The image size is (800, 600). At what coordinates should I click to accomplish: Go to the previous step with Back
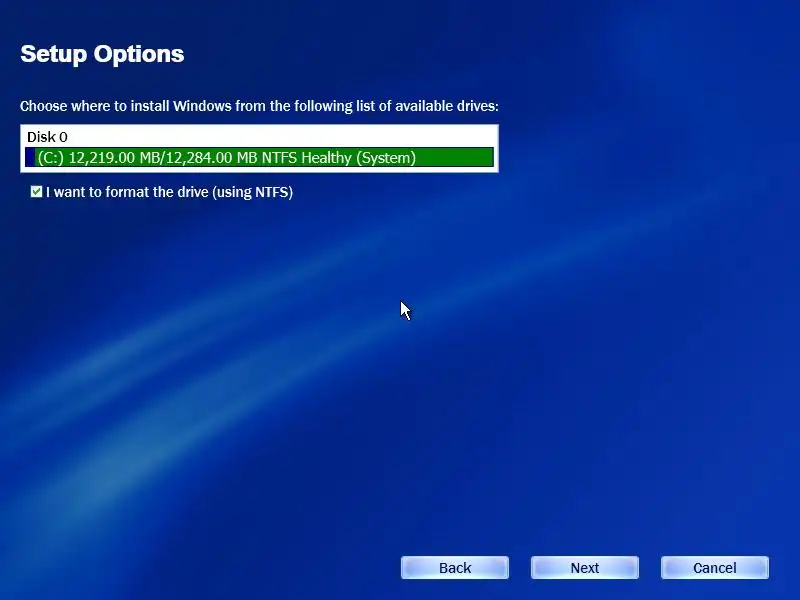[x=455, y=568]
